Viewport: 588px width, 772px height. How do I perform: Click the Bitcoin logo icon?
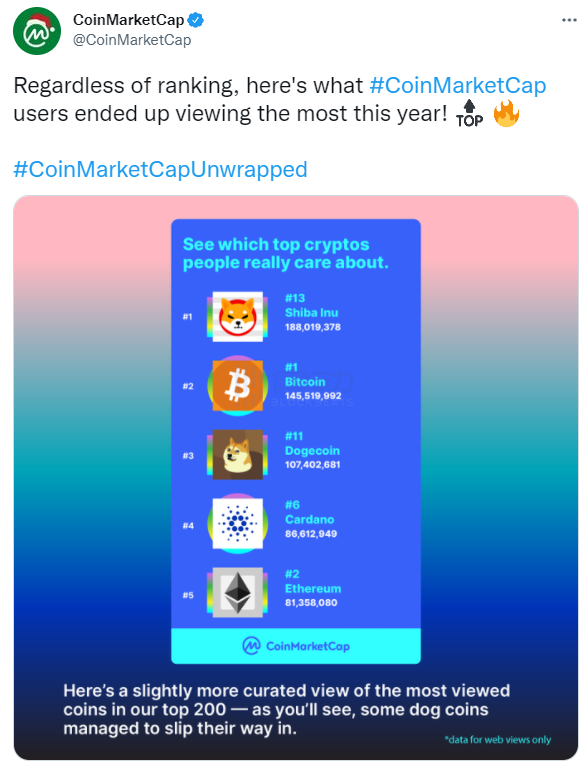coord(237,386)
